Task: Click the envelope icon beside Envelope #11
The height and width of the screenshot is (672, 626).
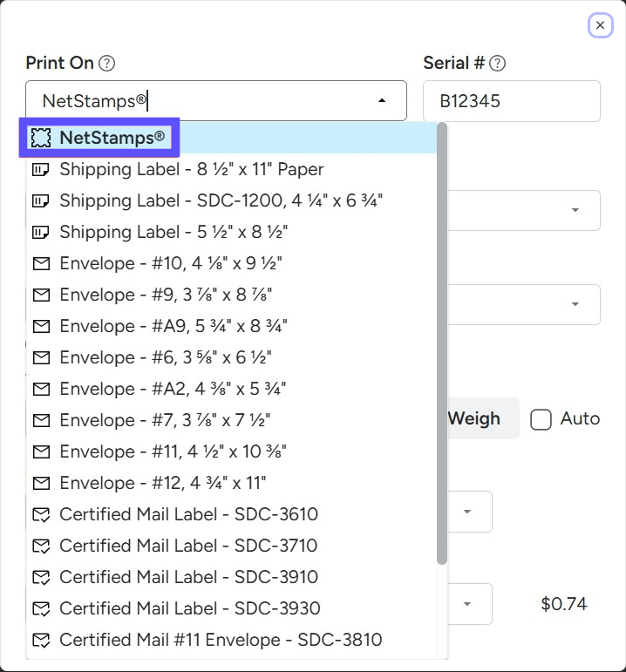Action: point(41,451)
